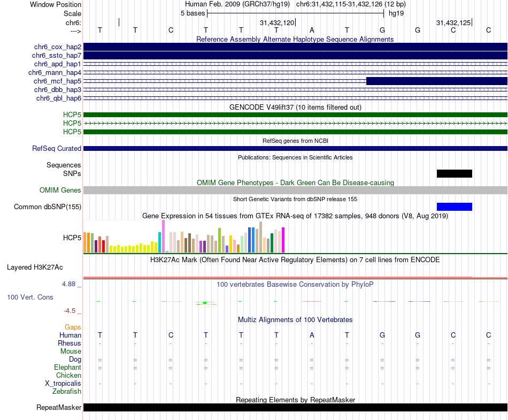Click the tall violet bar in GTEx chart
This screenshot has height=420, width=508.
pyautogui.click(x=163, y=236)
